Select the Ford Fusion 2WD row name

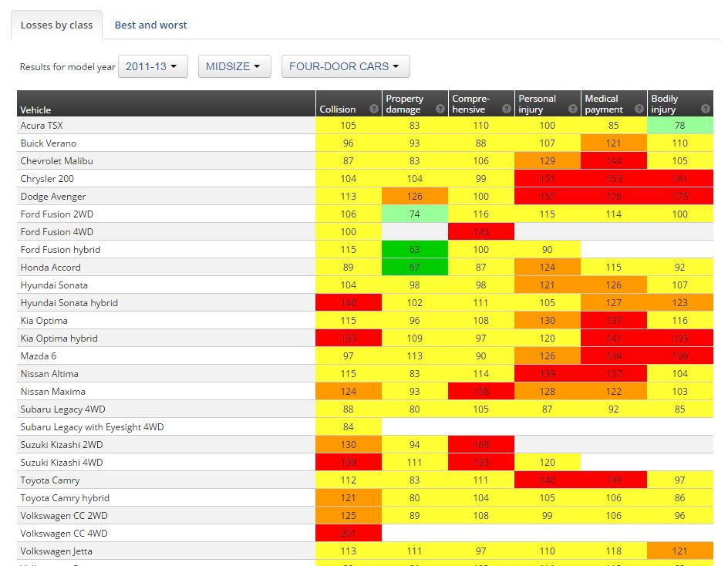(56, 214)
